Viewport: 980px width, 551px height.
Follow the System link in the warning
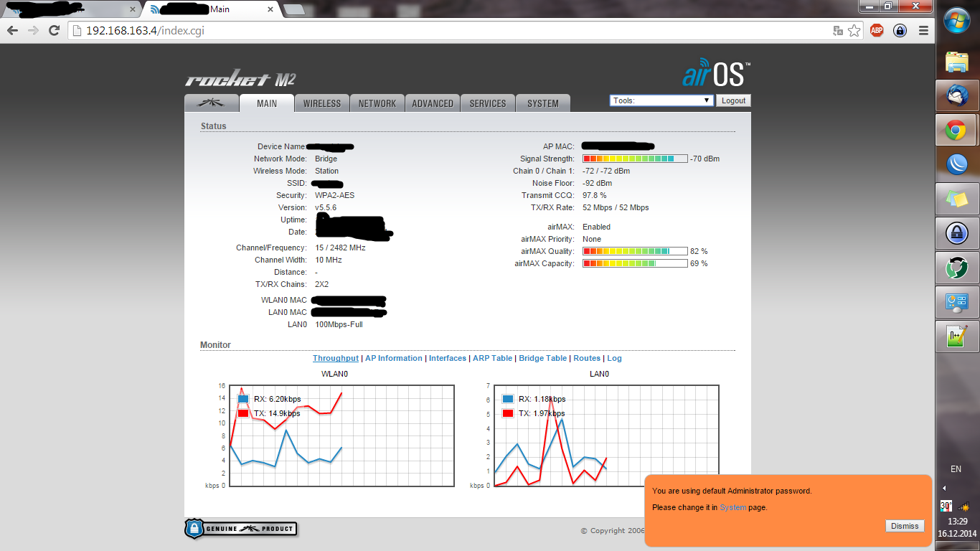(x=732, y=507)
